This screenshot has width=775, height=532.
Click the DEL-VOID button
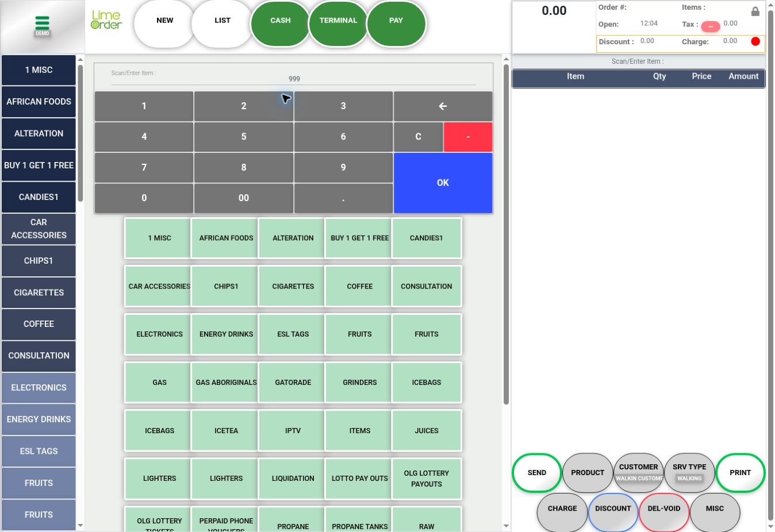point(664,512)
